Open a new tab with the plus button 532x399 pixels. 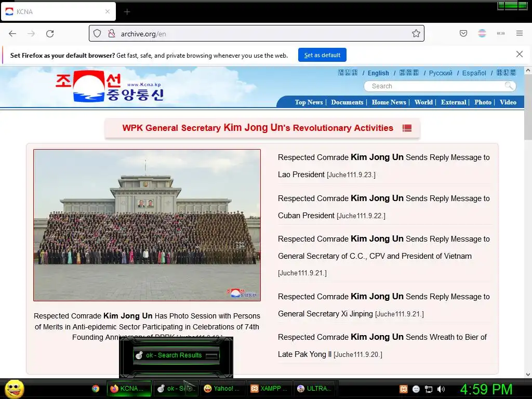tap(127, 12)
